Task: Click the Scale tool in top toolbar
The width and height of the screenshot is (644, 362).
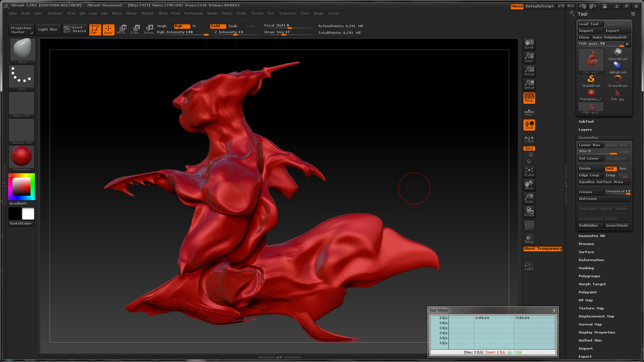Action: click(x=135, y=29)
